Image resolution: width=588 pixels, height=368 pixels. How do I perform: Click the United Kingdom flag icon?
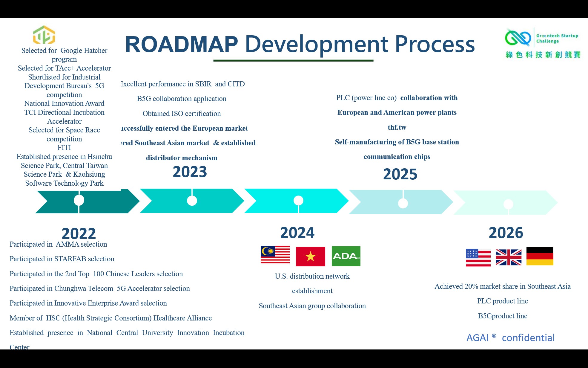click(x=508, y=257)
